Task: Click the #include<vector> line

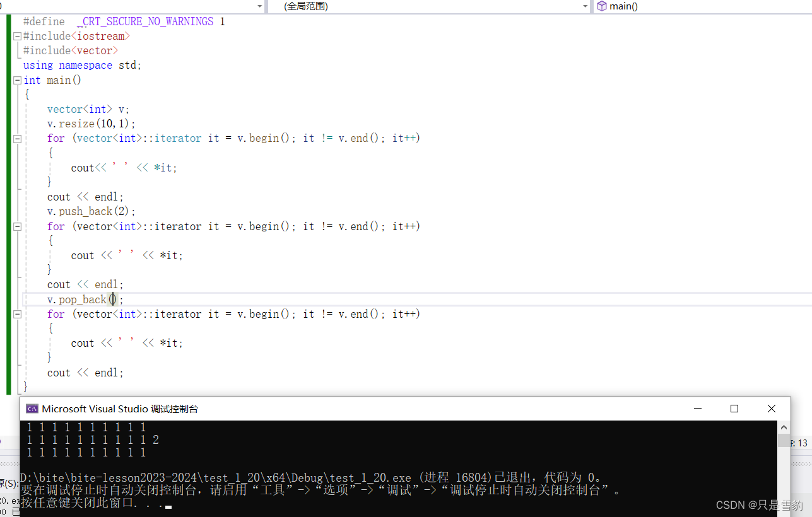Action: tap(71, 50)
